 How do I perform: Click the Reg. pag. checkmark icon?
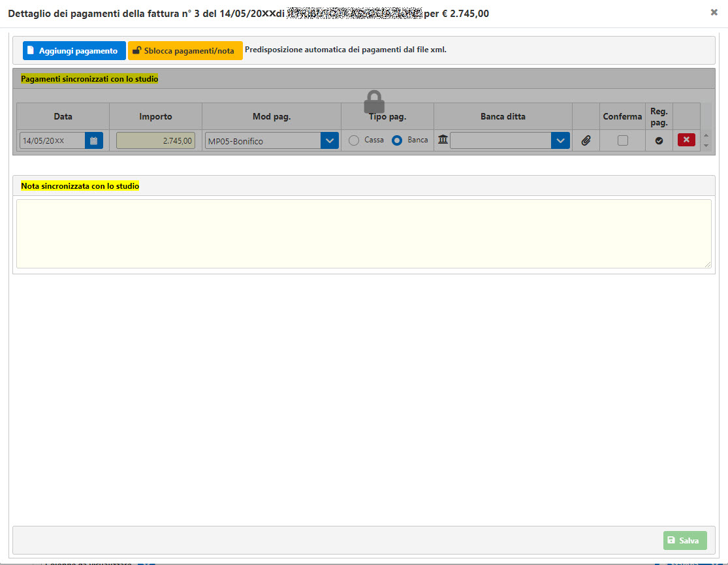pos(659,140)
